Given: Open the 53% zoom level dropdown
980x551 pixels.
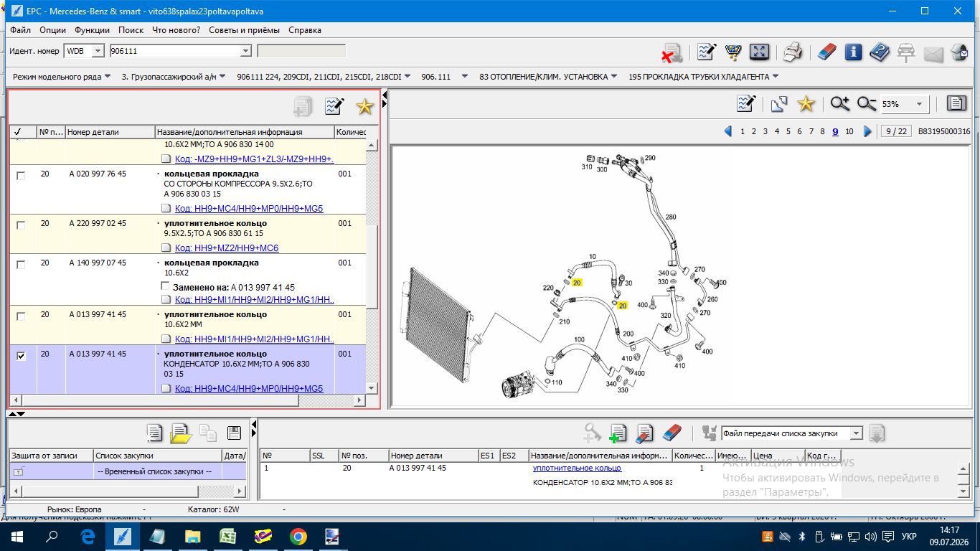Looking at the screenshot, I should (x=919, y=105).
